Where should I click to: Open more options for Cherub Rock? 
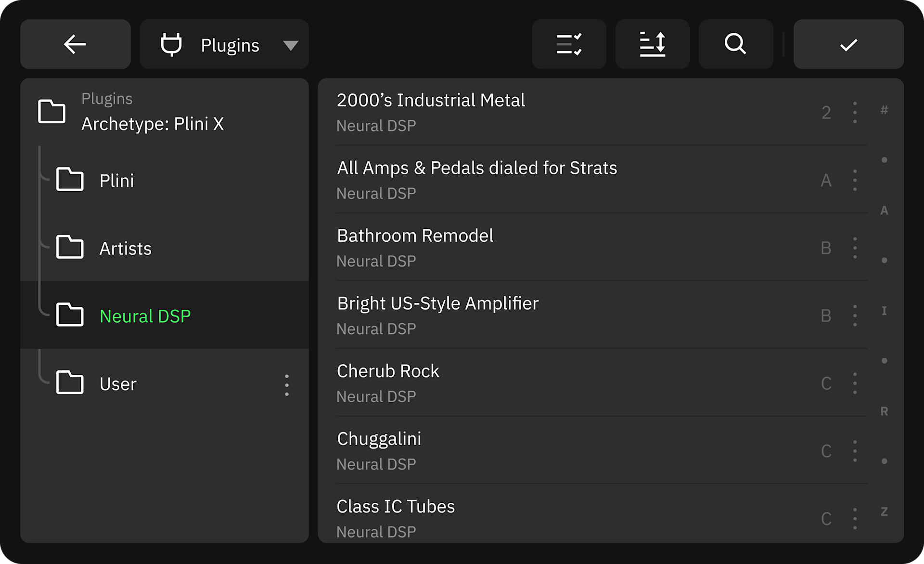click(x=855, y=383)
